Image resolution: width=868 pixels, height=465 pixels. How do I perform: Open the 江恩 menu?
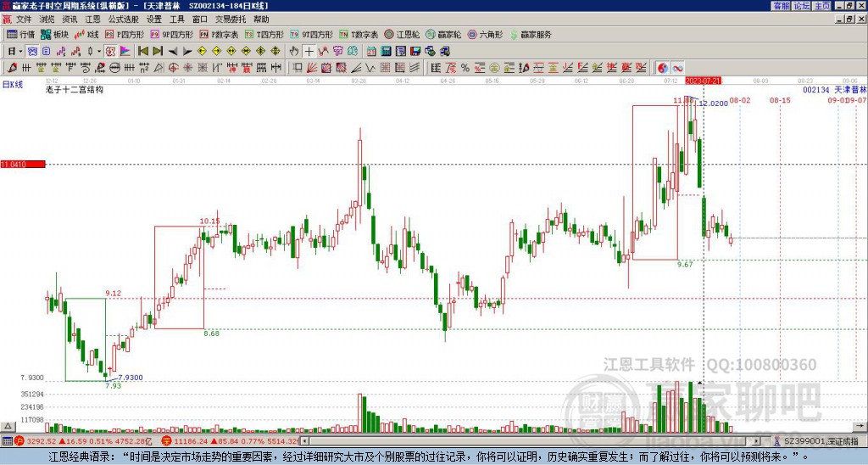[x=92, y=20]
